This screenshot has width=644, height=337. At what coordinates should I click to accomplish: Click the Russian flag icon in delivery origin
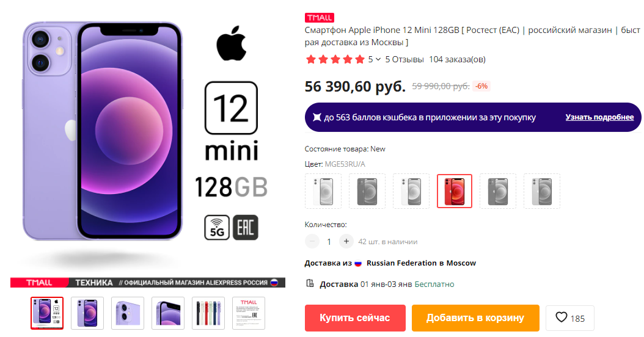(x=358, y=264)
